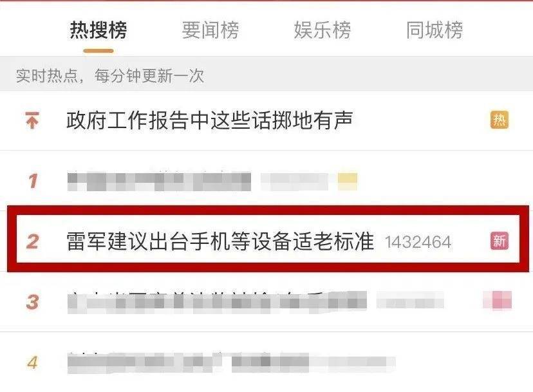Image resolution: width=533 pixels, height=392 pixels.
Task: Open 雷军建议出台手机等设备适老标准 topic
Action: (x=220, y=241)
